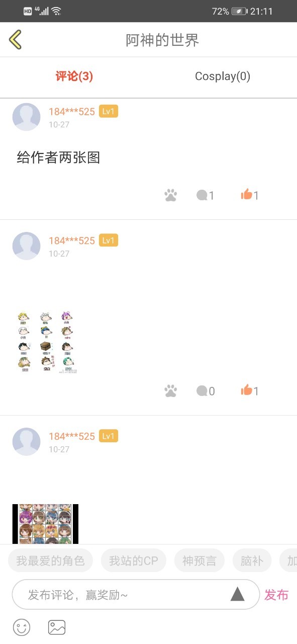Open the chibi characters image thumbnail
297x644 pixels.
coord(45,342)
